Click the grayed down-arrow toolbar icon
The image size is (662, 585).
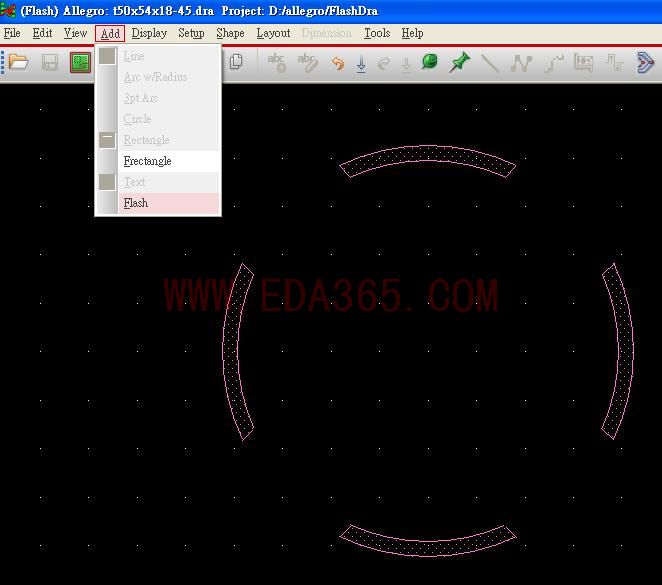[x=406, y=64]
